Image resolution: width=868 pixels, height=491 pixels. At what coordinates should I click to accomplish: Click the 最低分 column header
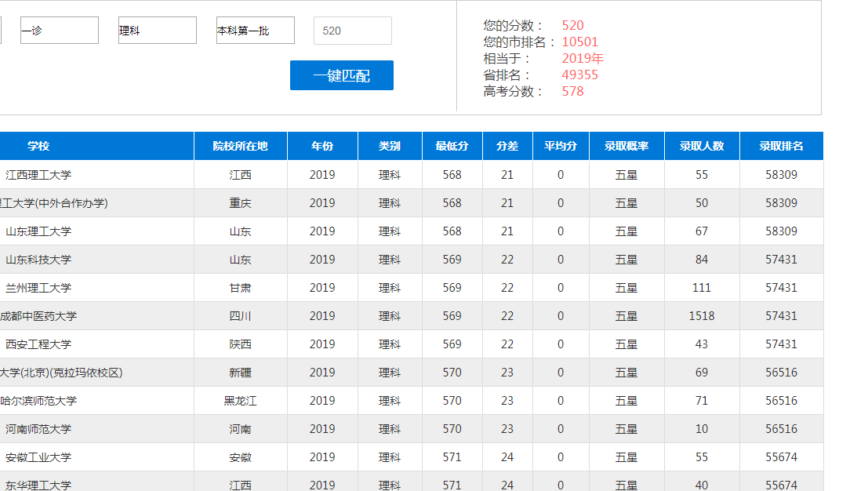(x=452, y=146)
